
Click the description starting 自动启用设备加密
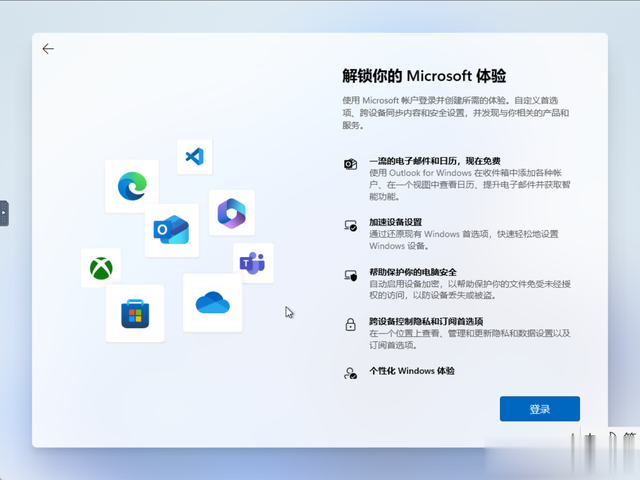click(470, 289)
